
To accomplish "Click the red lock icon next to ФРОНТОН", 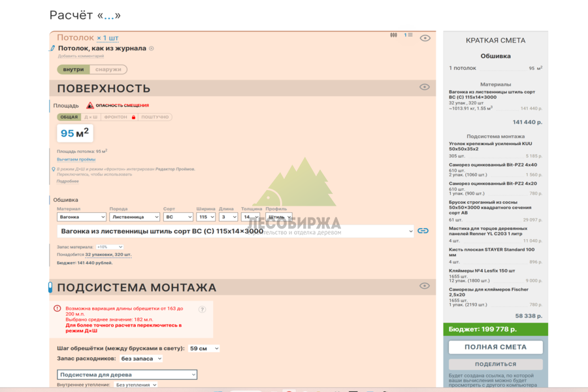I will tap(133, 117).
